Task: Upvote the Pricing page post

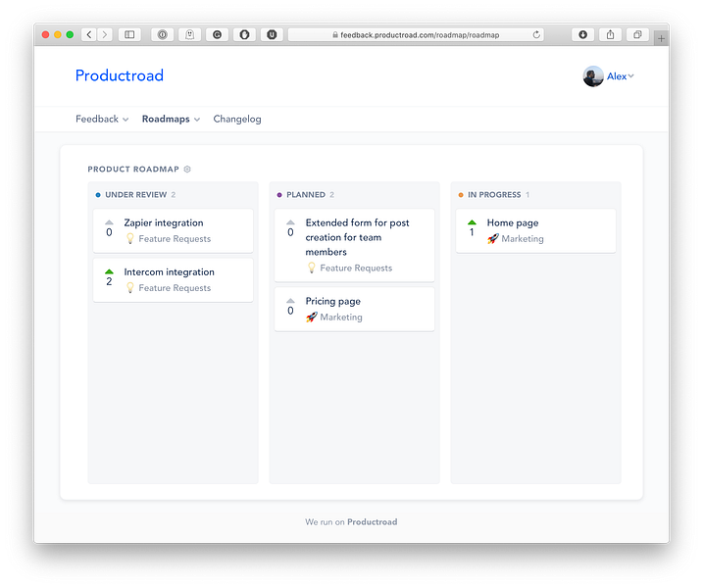Action: [290, 301]
